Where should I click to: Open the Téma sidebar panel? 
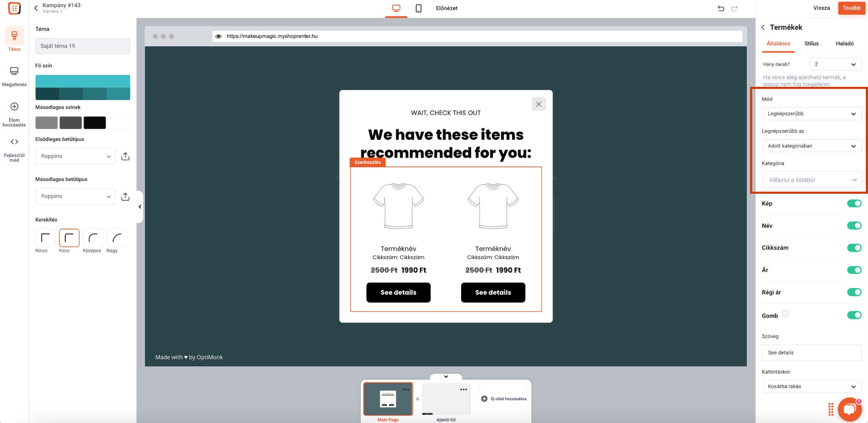click(14, 39)
